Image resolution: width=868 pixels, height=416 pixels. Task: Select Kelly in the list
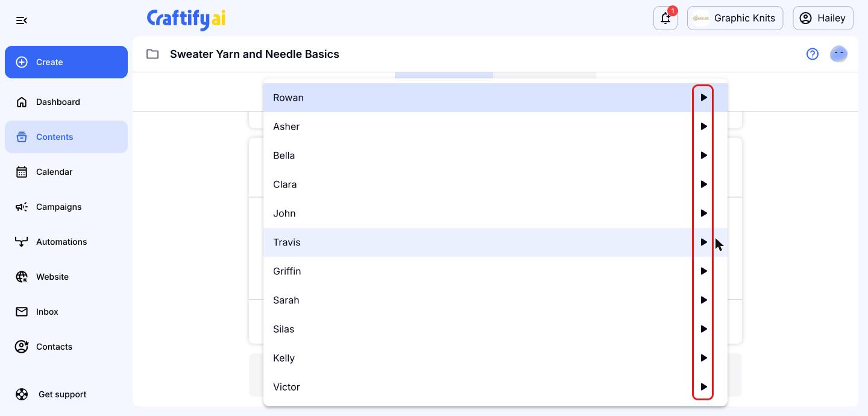[495, 358]
